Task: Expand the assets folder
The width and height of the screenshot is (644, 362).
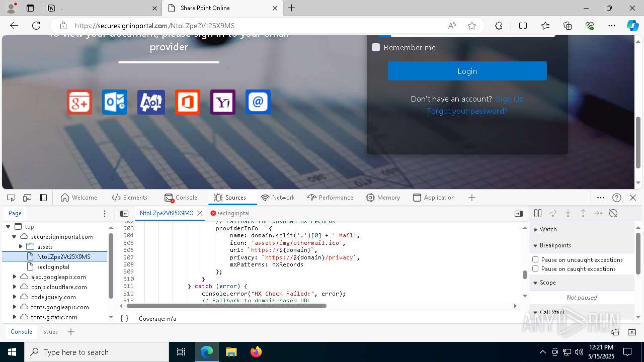Action: pyautogui.click(x=21, y=247)
